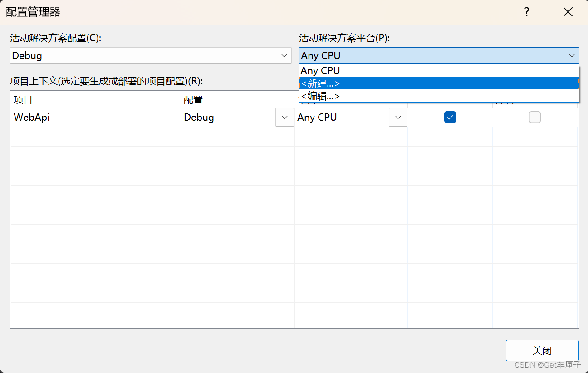The image size is (588, 373).
Task: Expand WebApi's platform dropdown showing Any CPU
Action: point(398,117)
